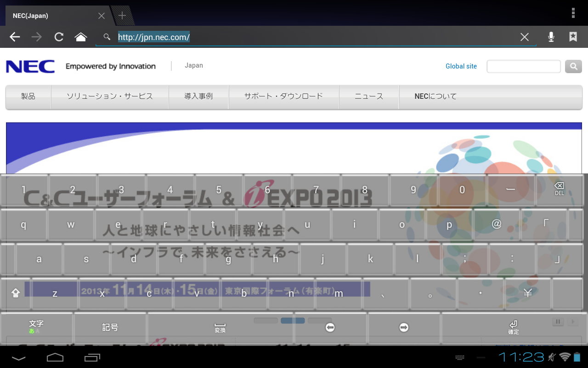This screenshot has height=368, width=588.
Task: Toggle the 文字 input mode key
Action: pyautogui.click(x=36, y=328)
